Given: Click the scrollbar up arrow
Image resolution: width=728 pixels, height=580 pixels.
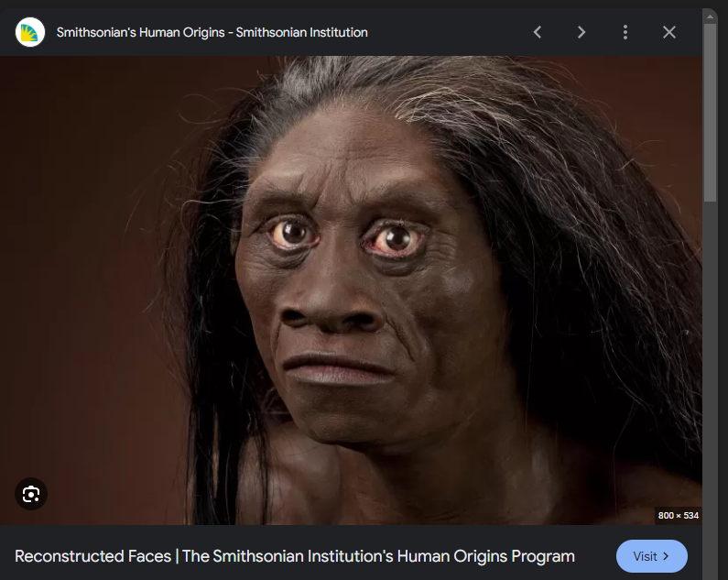Looking at the screenshot, I should [x=710, y=16].
